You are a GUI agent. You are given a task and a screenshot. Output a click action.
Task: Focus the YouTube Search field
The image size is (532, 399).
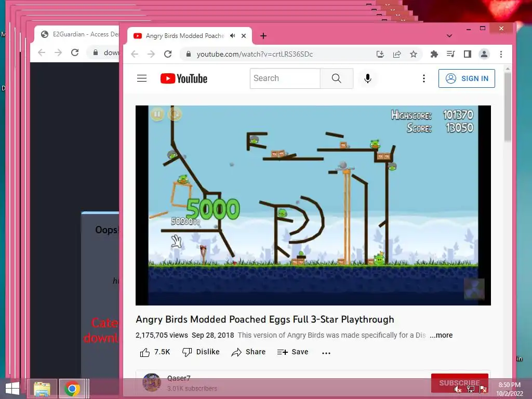pyautogui.click(x=285, y=78)
